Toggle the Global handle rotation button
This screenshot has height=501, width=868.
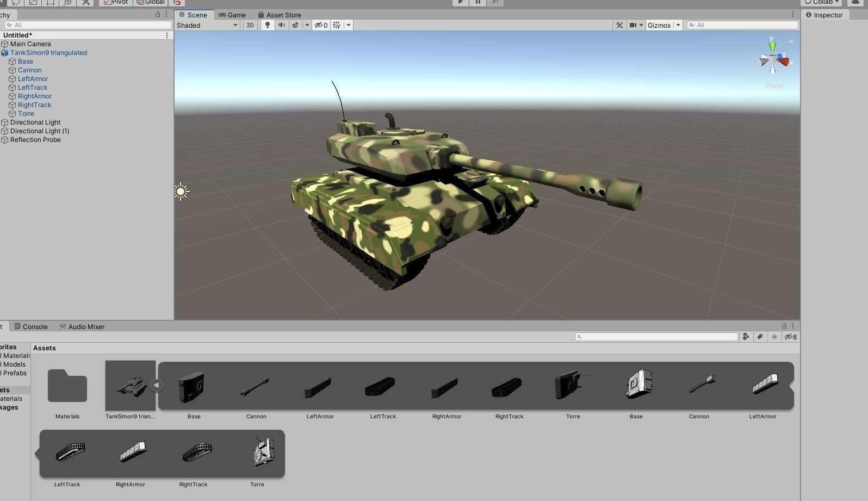pyautogui.click(x=150, y=2)
